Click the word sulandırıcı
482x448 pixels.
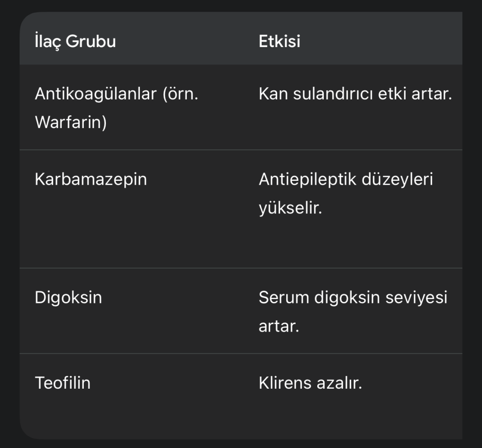(336, 94)
